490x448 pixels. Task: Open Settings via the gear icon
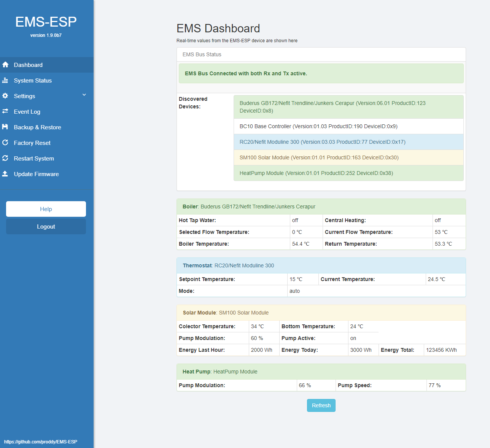pyautogui.click(x=5, y=96)
